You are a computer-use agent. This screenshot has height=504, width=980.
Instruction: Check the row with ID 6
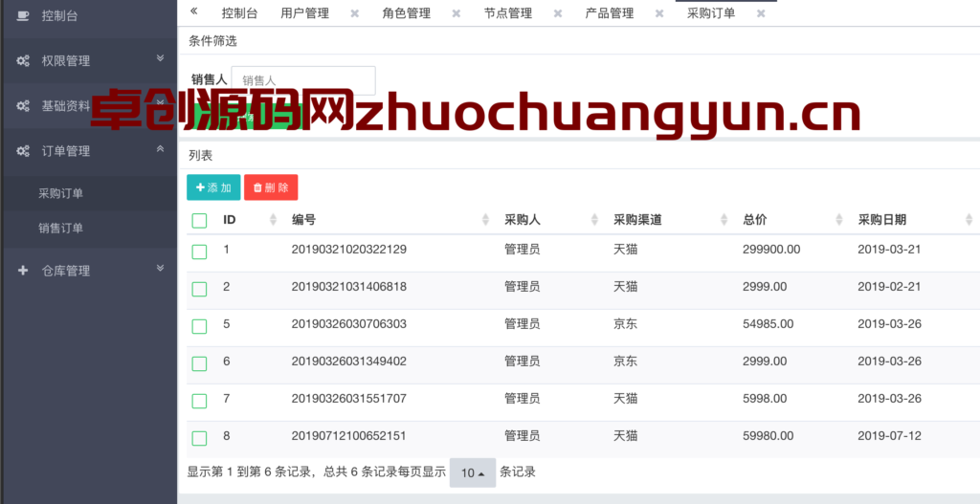(199, 363)
